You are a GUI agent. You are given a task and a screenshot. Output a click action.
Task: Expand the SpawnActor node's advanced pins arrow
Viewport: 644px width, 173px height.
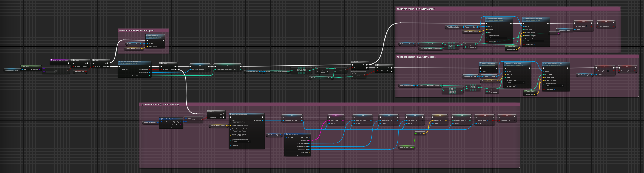[x=247, y=148]
